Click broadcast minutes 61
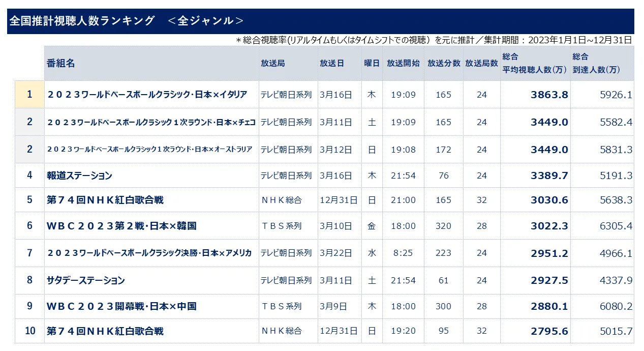 click(x=444, y=280)
